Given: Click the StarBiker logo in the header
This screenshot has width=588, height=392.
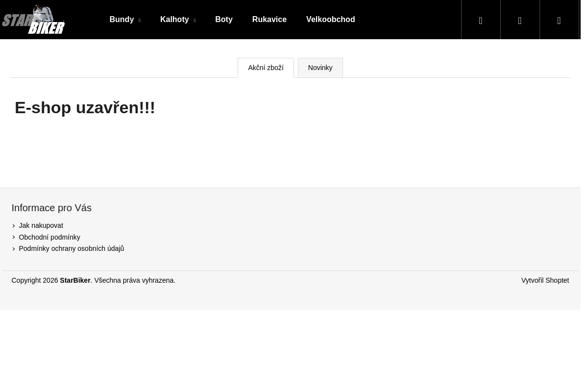Looking at the screenshot, I should 33,20.
